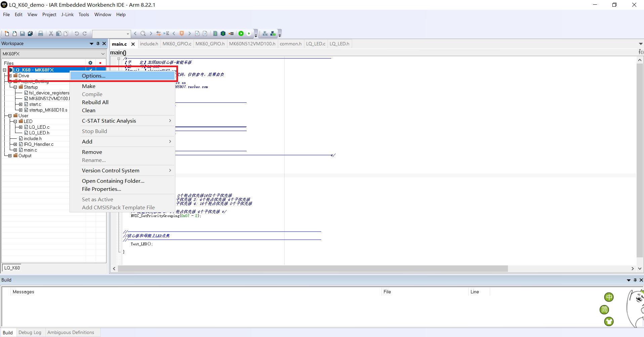
Task: Toggle breakpoint with the red-dot icon
Action: click(x=231, y=34)
